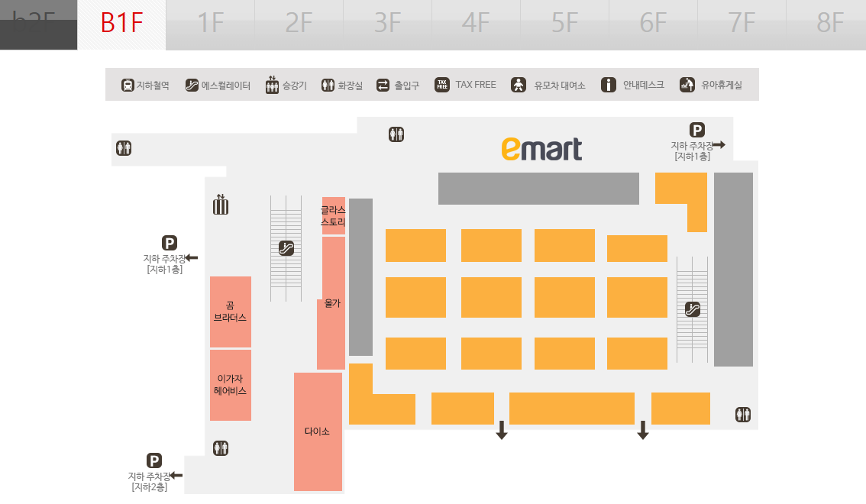Click the escalator icon at right side of emart
866x504 pixels.
693,309
